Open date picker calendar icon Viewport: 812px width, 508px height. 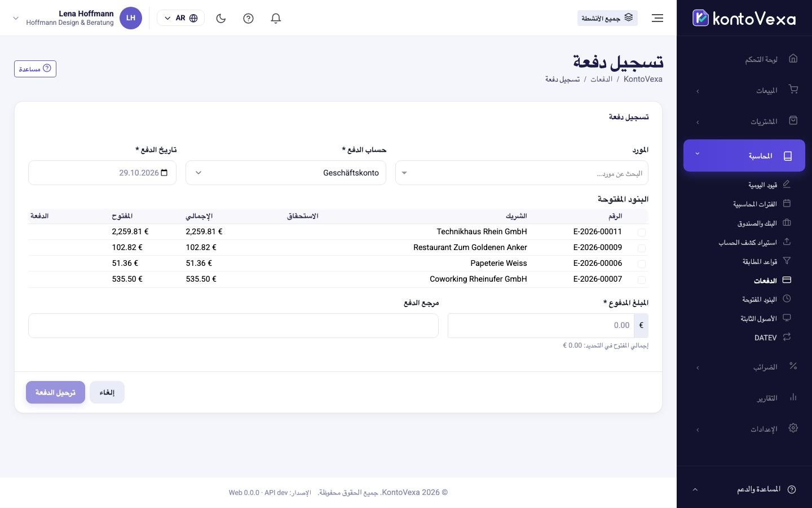(x=164, y=173)
